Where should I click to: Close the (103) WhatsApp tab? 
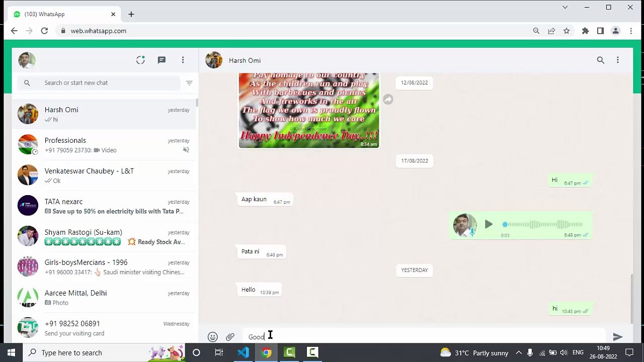[113, 14]
